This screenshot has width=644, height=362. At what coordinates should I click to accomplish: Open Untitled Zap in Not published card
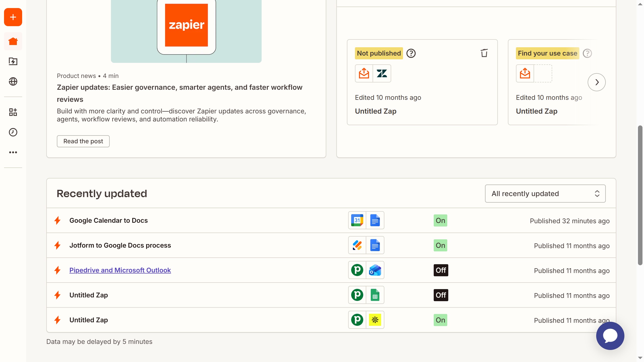pyautogui.click(x=376, y=111)
